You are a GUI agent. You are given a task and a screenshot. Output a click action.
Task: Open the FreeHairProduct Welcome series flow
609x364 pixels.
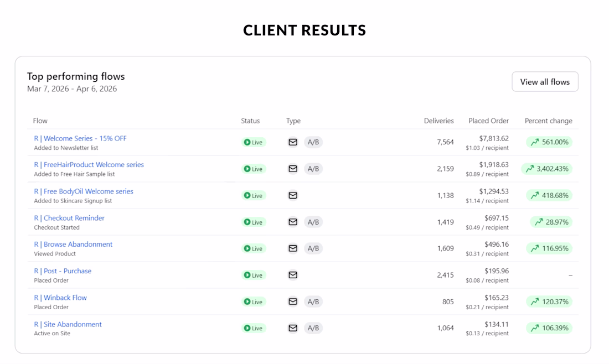point(89,165)
